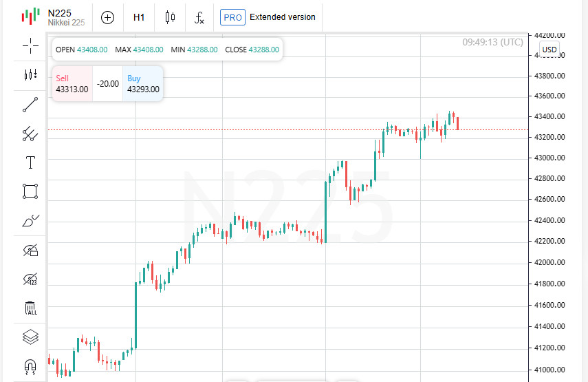Image resolution: width=588 pixels, height=382 pixels.
Task: Select the brush drawing tool
Action: 30,221
